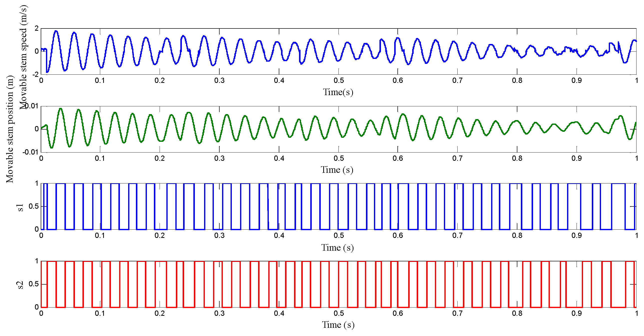Click 'Time (s)' label under the s1 plot
This screenshot has height=336, width=644.
[337, 248]
